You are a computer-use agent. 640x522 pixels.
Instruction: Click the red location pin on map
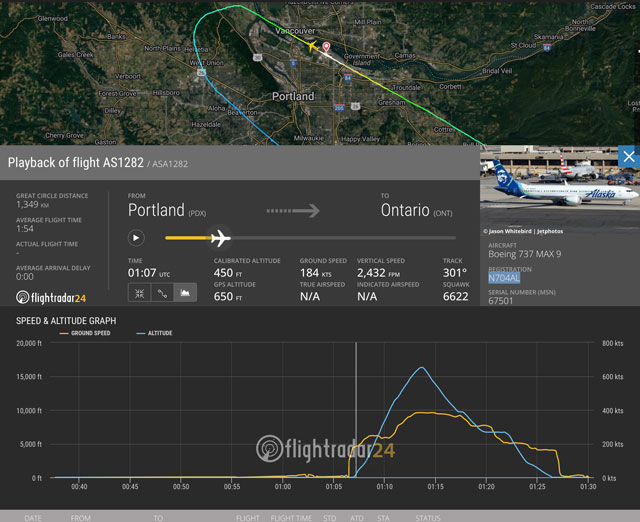point(325,20)
